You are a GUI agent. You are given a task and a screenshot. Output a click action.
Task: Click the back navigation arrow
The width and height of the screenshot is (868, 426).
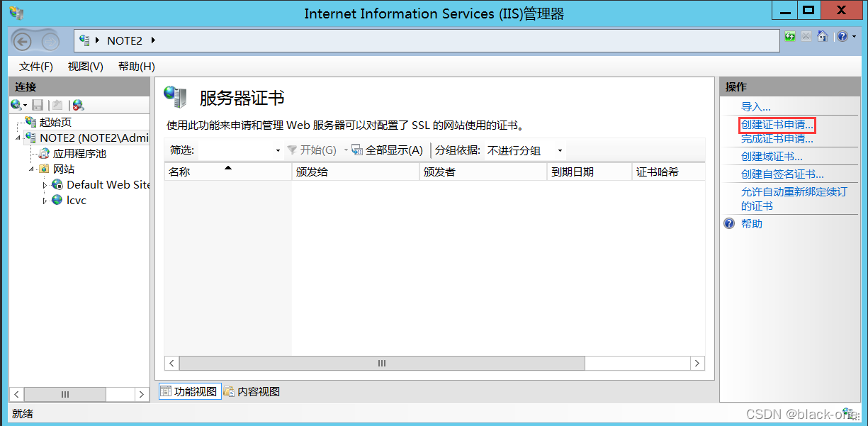point(22,42)
